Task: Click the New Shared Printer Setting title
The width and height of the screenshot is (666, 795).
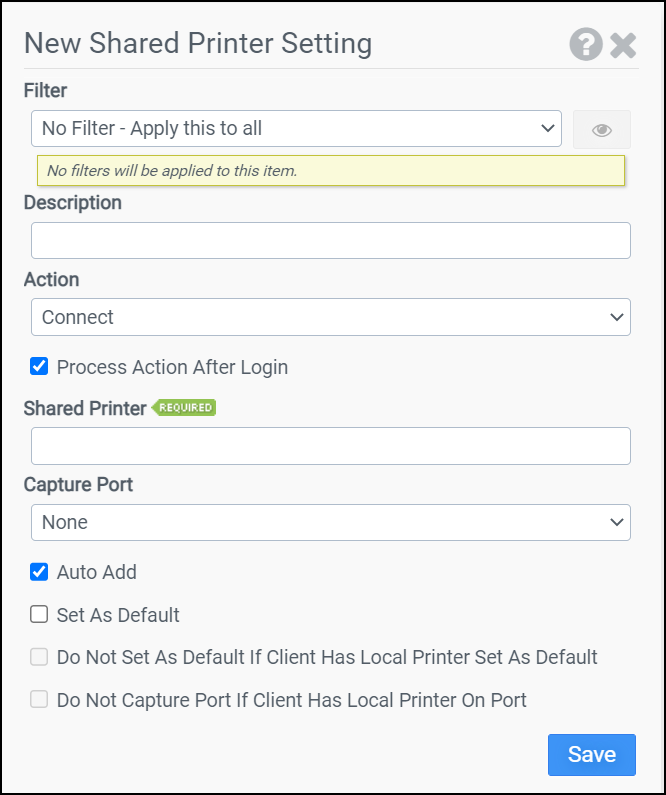Action: (198, 44)
